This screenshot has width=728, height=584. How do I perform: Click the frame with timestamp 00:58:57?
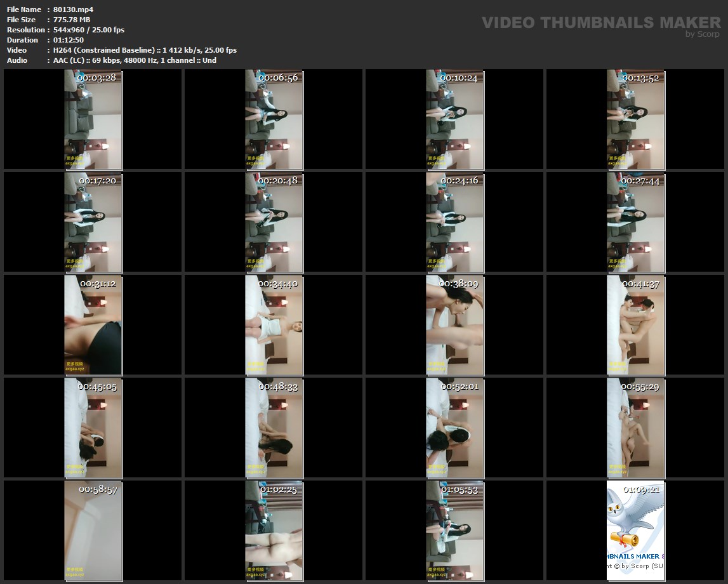[x=93, y=531]
